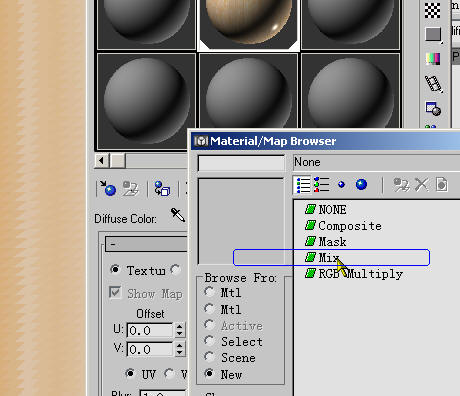Image resolution: width=460 pixels, height=396 pixels.
Task: Click Delete From Library X icon
Action: 422,185
